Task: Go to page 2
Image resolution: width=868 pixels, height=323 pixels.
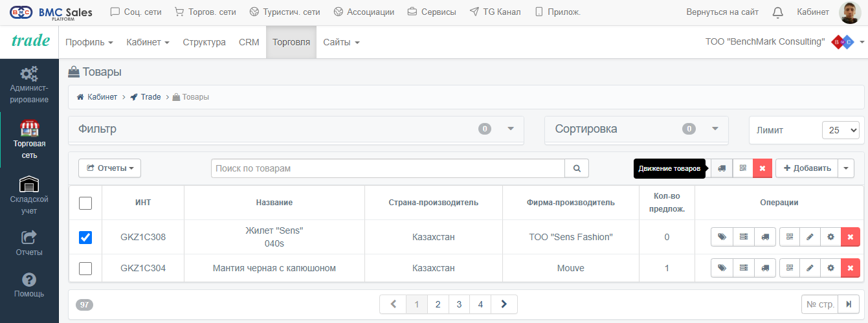Action: click(x=438, y=304)
